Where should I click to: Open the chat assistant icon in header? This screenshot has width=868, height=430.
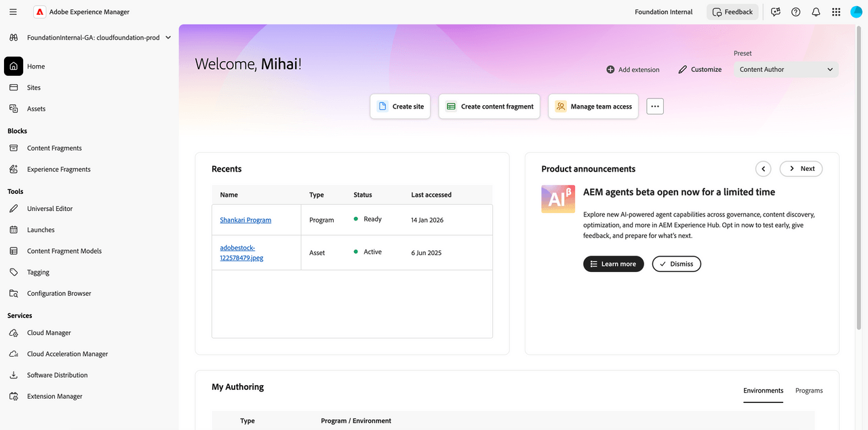point(776,12)
